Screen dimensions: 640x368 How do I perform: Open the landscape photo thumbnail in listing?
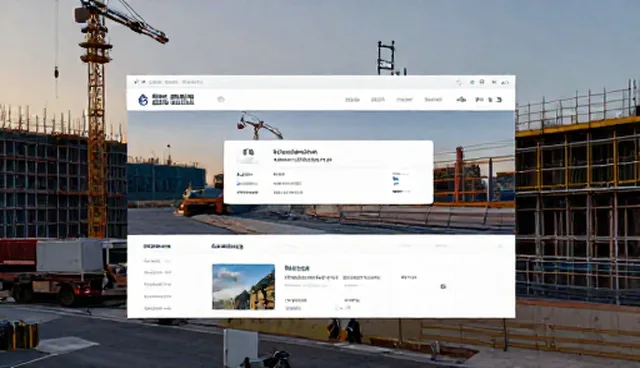[x=243, y=286]
